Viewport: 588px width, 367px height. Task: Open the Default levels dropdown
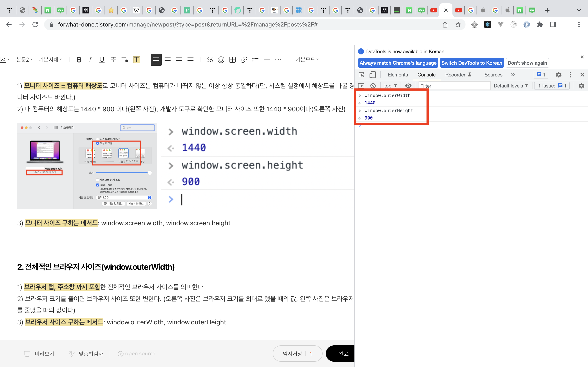(x=511, y=86)
